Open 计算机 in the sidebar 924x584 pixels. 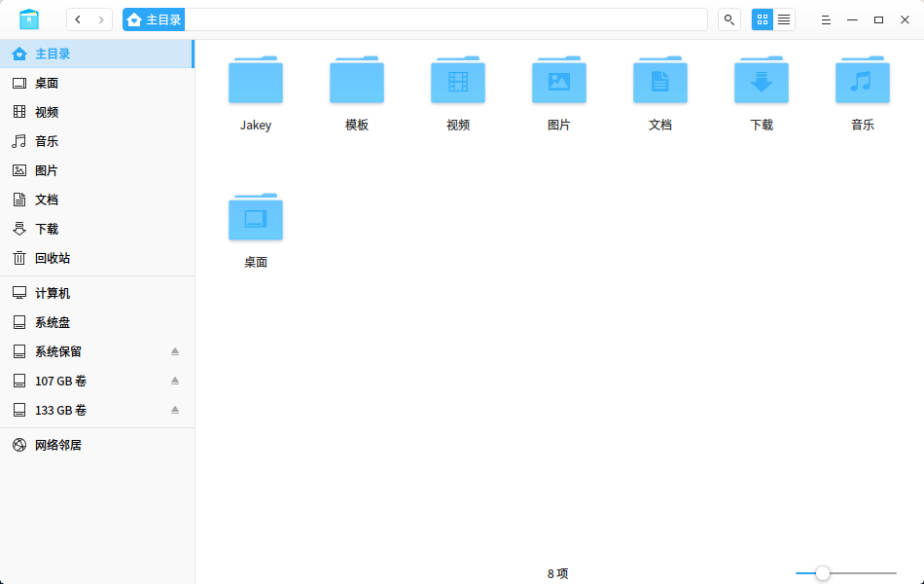96,293
